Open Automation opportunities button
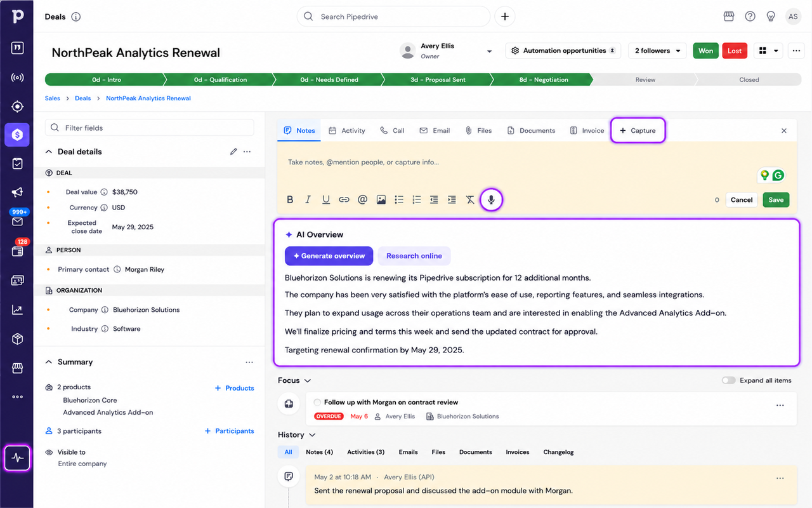Screen dimensions: 812x508 (563, 51)
